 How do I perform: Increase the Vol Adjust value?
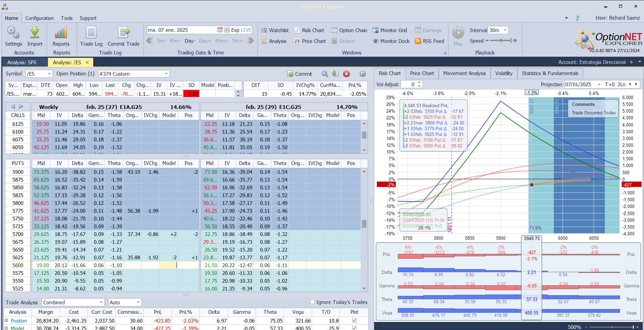tap(419, 82)
